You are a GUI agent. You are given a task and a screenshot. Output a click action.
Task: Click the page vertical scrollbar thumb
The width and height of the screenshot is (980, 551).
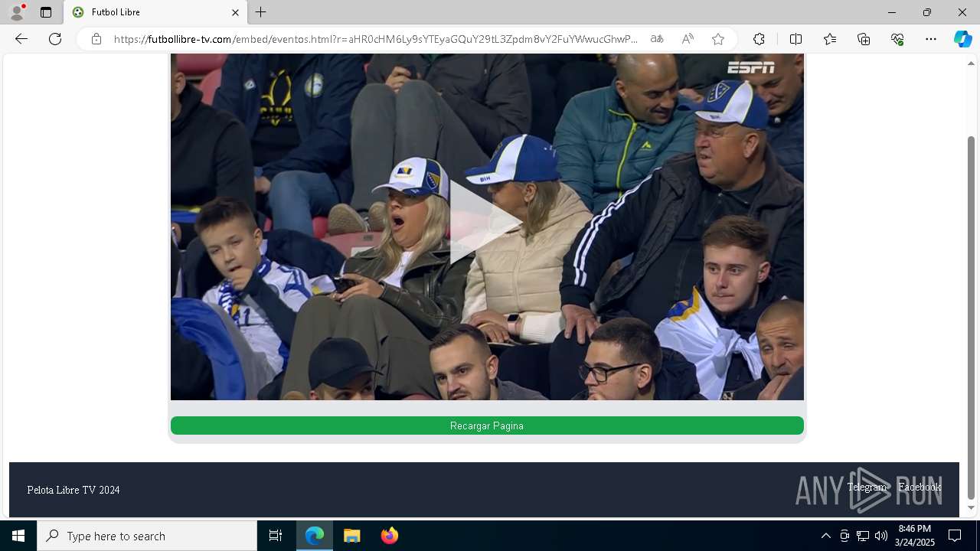[x=972, y=318]
